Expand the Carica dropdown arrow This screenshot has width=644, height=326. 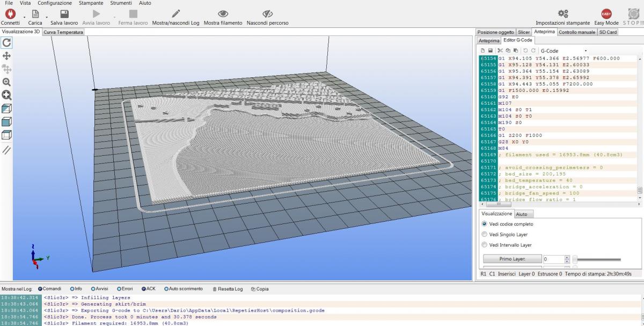pos(46,17)
